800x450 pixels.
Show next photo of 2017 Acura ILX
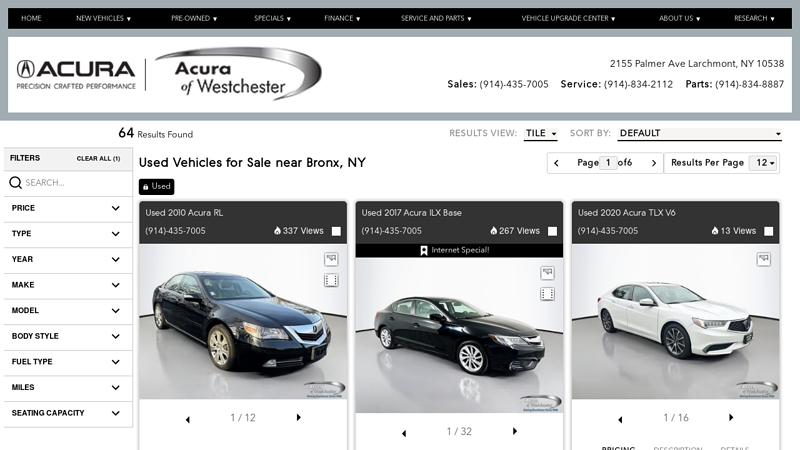(515, 431)
